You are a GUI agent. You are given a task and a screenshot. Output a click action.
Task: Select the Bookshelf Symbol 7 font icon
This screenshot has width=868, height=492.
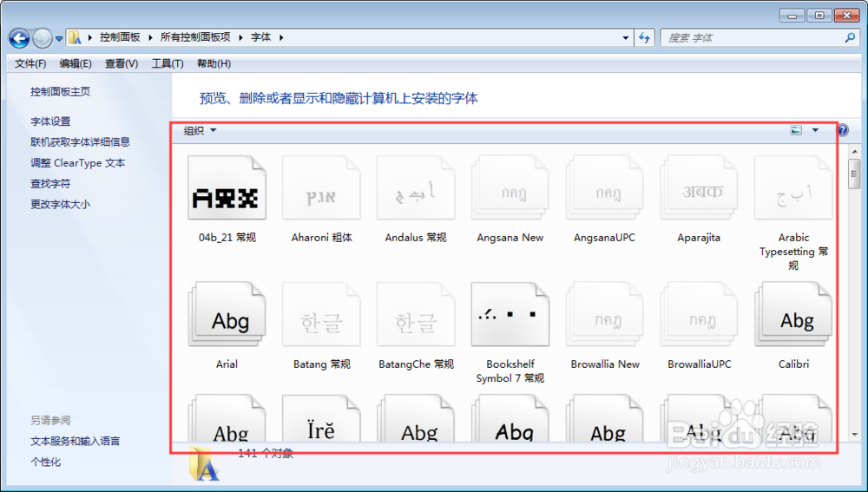click(510, 314)
